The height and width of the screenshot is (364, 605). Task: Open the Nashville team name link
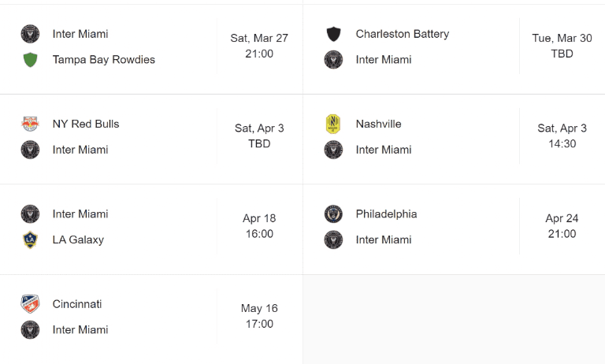tap(378, 124)
